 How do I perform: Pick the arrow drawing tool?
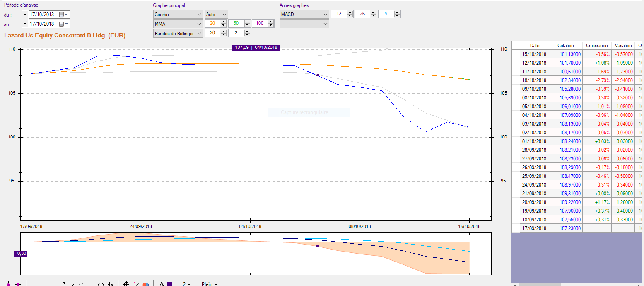tap(63, 284)
